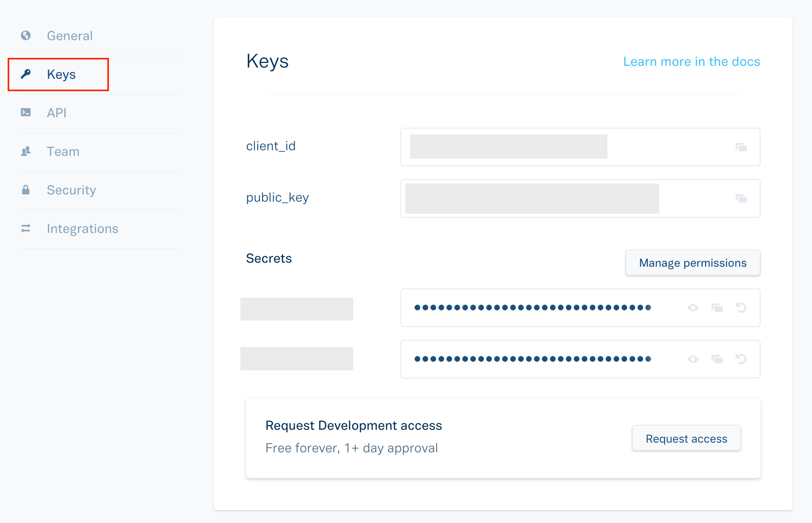Click the terminal icon beside API
Screen dimensions: 812x523
pyautogui.click(x=26, y=112)
